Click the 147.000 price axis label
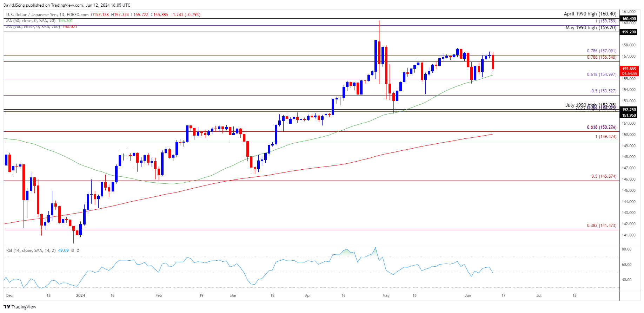 point(629,168)
